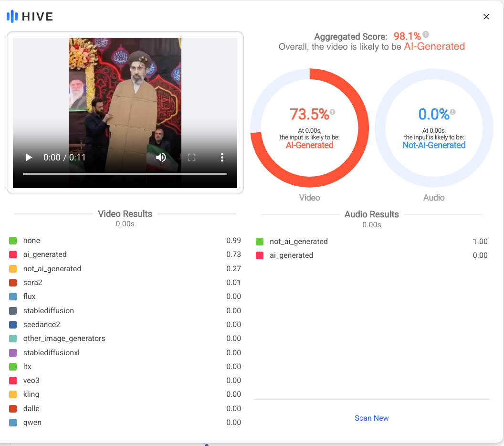This screenshot has width=504, height=446.
Task: Click the AI-Generated overall verdict text
Action: [x=434, y=46]
